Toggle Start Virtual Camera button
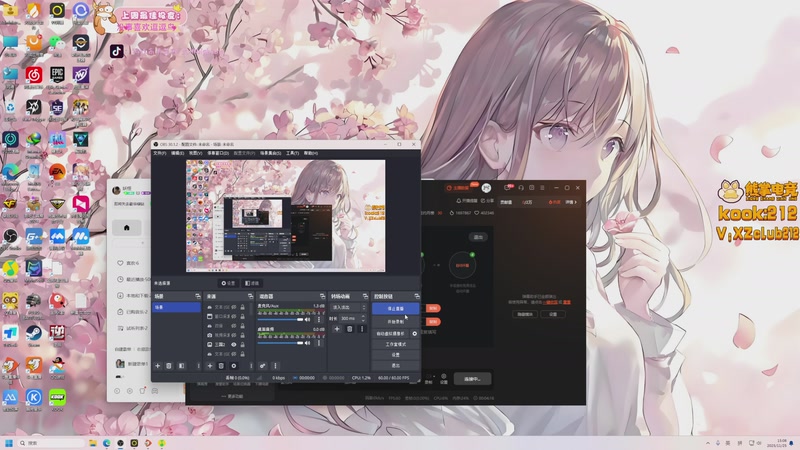The height and width of the screenshot is (450, 800). point(391,334)
